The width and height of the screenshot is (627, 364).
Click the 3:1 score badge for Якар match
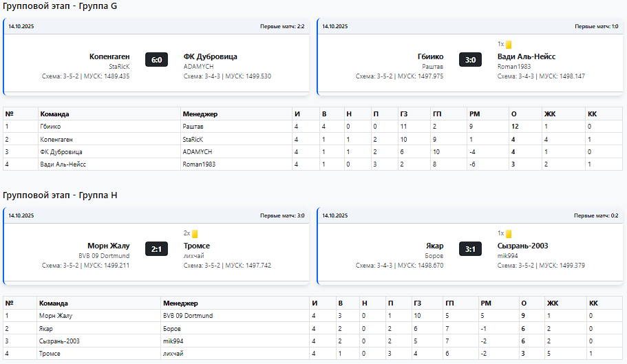[470, 249]
